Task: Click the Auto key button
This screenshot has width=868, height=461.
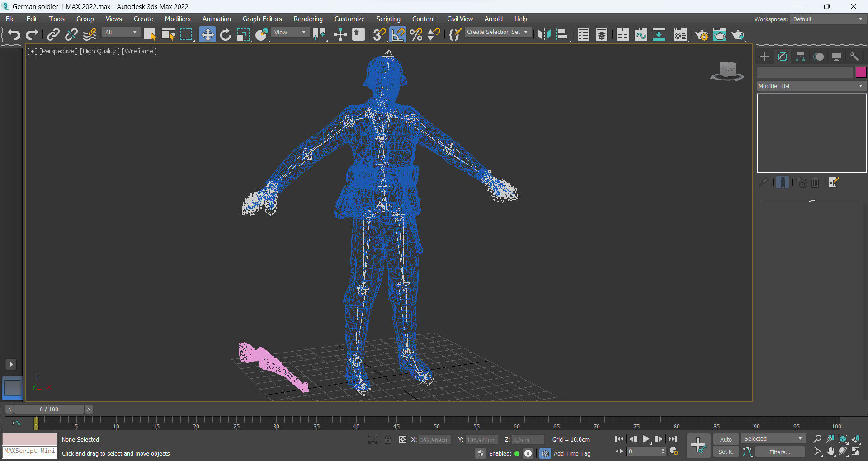Action: pos(726,439)
